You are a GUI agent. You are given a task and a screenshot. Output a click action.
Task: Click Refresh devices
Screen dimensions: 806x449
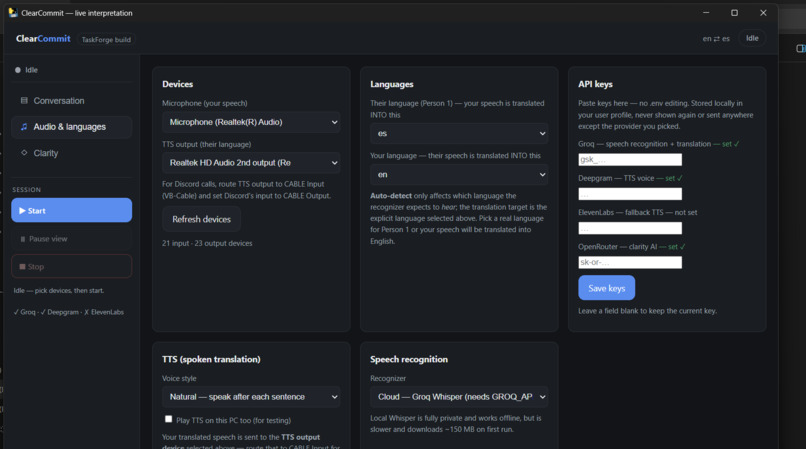[x=202, y=219]
